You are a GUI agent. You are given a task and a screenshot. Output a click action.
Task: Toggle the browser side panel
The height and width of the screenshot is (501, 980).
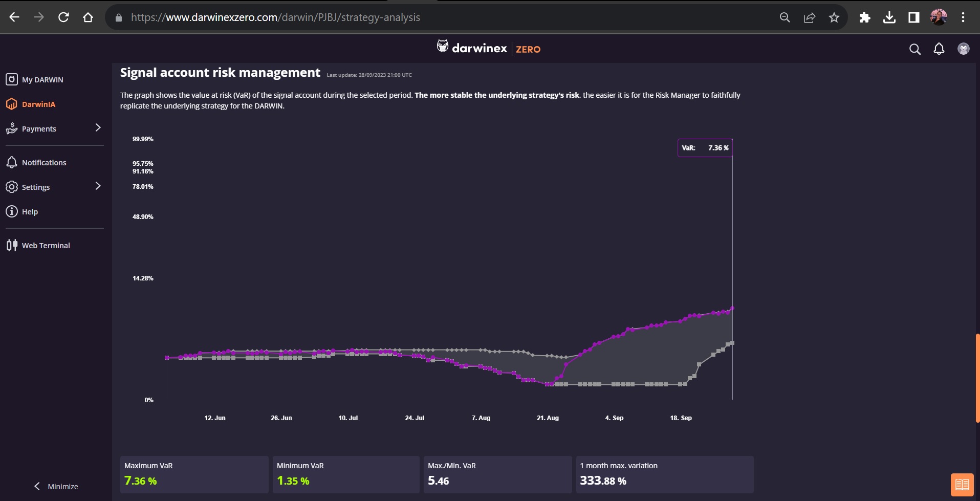(914, 17)
